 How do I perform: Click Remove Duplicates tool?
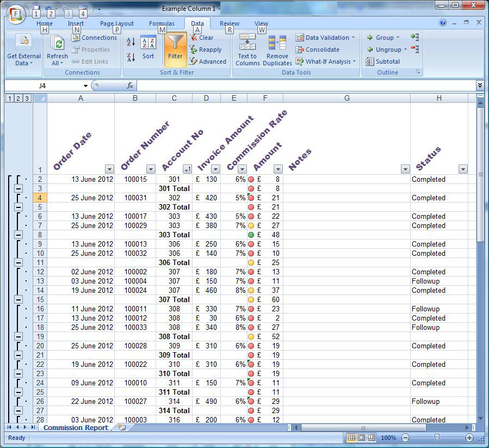[277, 50]
